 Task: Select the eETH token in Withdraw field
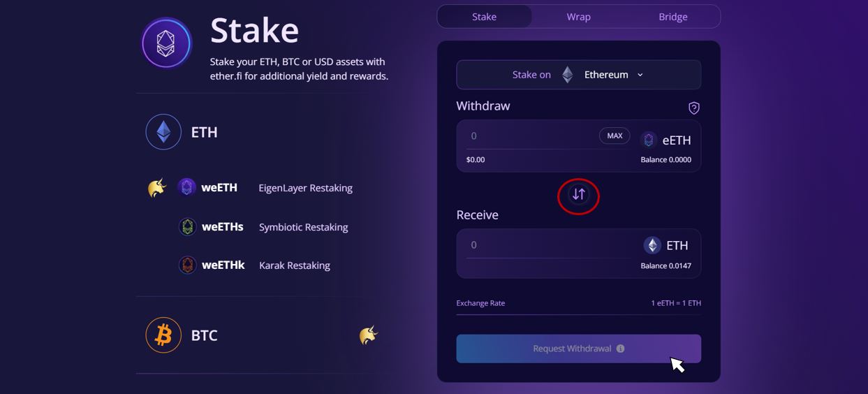pyautogui.click(x=665, y=140)
